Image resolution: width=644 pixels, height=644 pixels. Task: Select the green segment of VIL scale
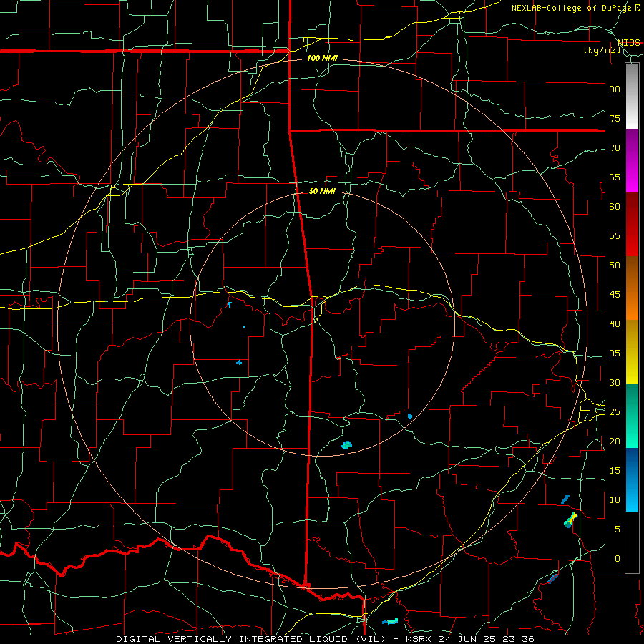coord(632,416)
